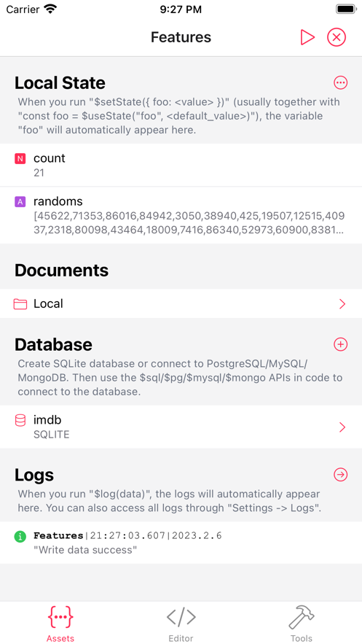Switch to the Assets tab
This screenshot has width=362, height=644.
pos(60,623)
